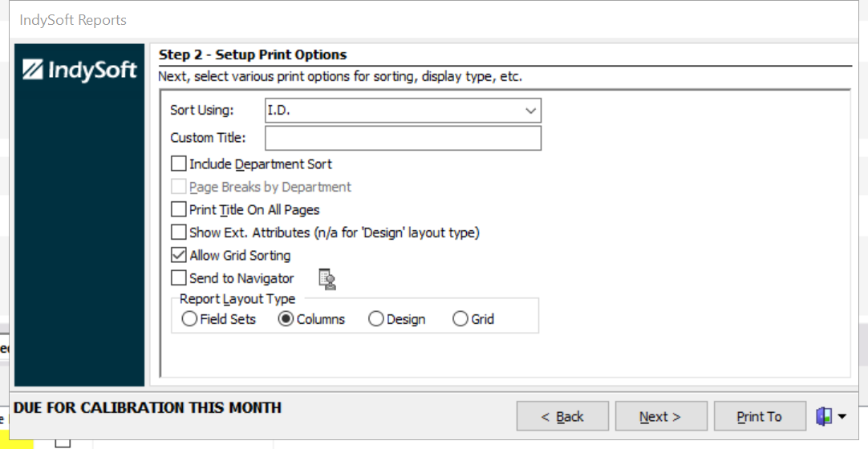Go back with the Back button

click(x=562, y=417)
